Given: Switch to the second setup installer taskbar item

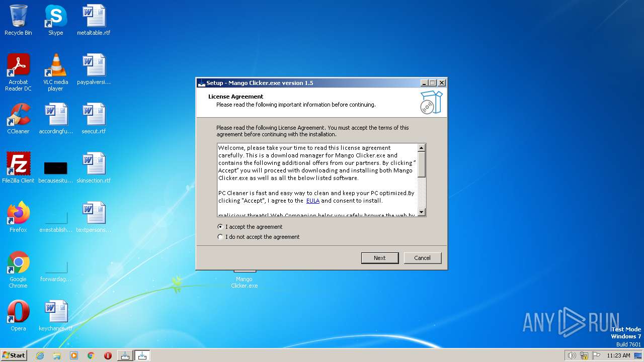Looking at the screenshot, I should 142,355.
